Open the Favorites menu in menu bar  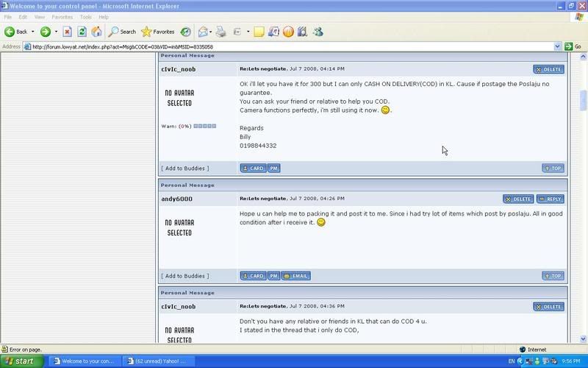coord(62,16)
